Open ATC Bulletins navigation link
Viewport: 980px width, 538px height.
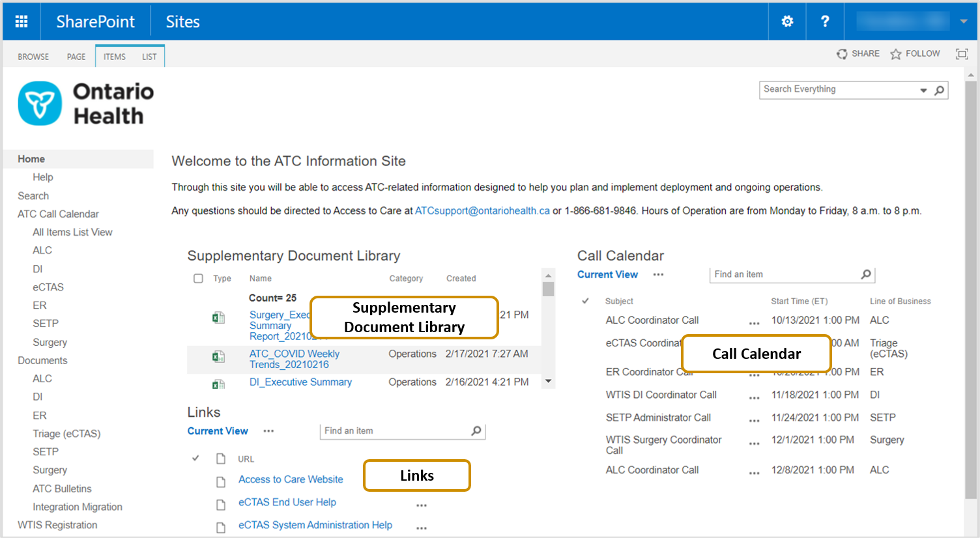tap(62, 488)
